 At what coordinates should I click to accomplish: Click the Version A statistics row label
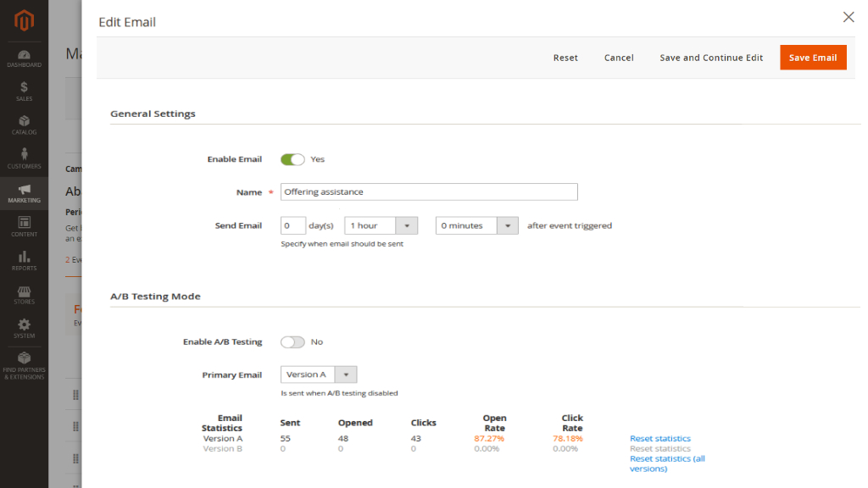point(223,438)
